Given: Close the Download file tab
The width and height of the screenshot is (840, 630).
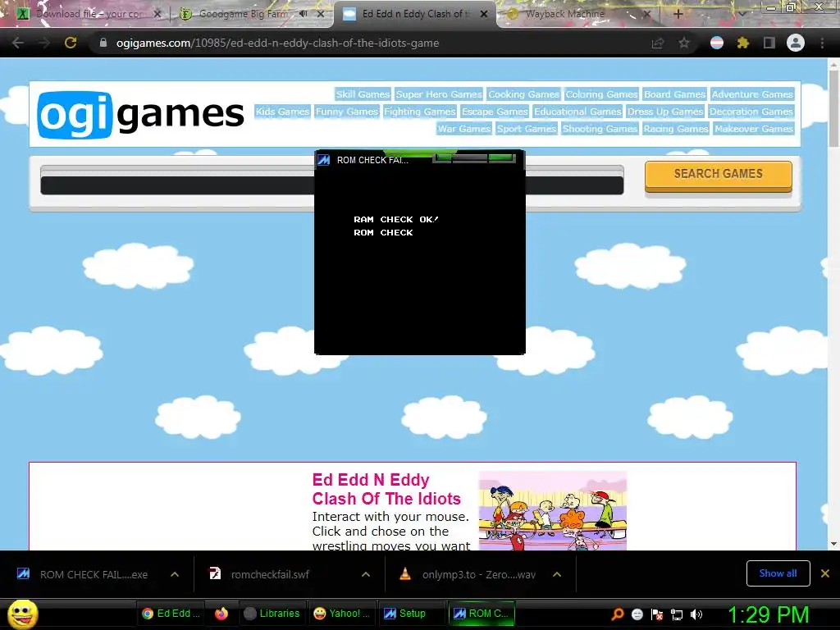Looking at the screenshot, I should point(157,14).
